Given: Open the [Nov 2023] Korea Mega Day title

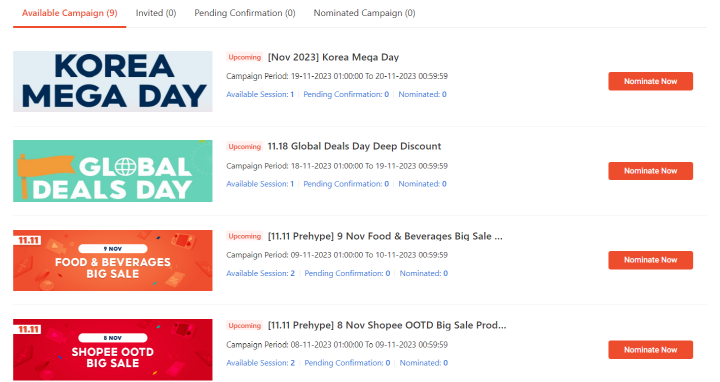Looking at the screenshot, I should click(x=333, y=57).
